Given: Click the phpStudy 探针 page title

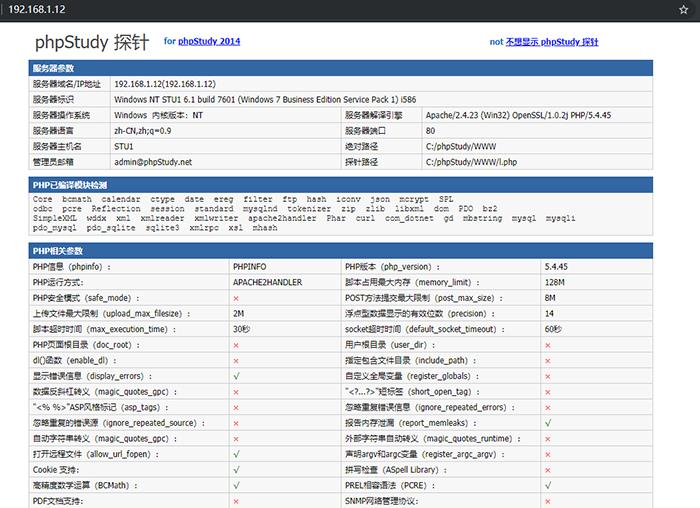Looking at the screenshot, I should 92,42.
